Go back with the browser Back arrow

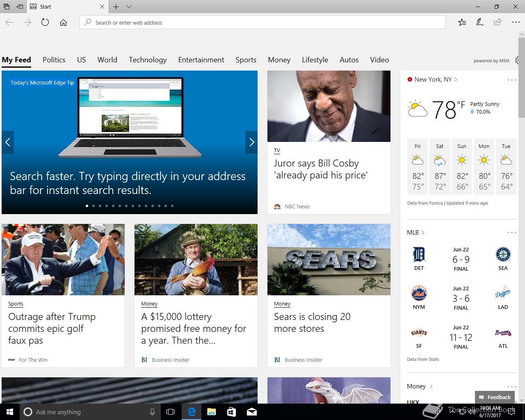[9, 23]
